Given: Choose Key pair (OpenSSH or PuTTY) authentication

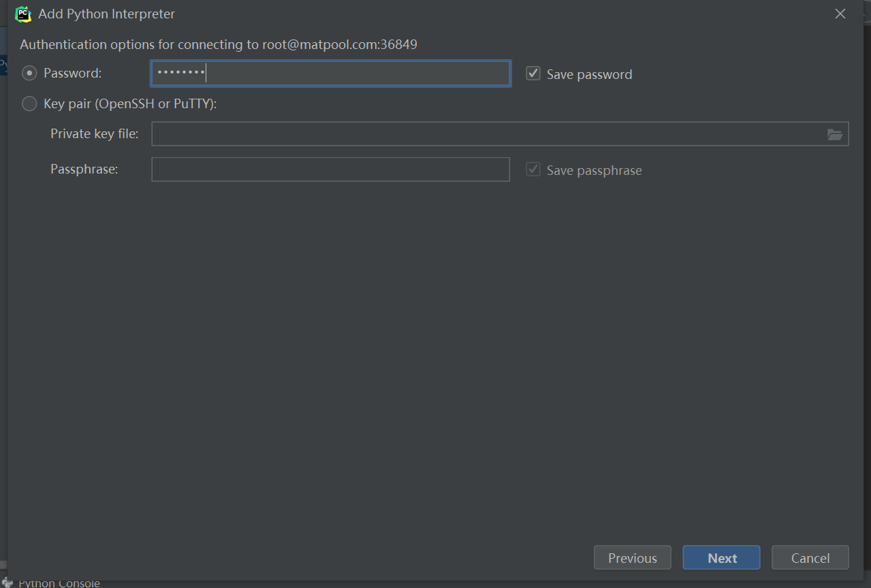Looking at the screenshot, I should point(29,103).
